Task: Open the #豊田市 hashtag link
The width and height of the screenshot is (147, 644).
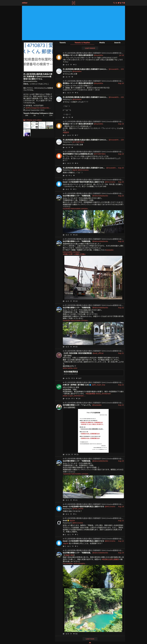Action: point(66,133)
